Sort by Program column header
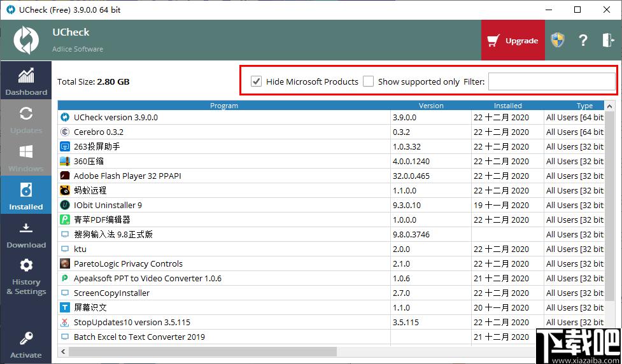 coord(224,106)
